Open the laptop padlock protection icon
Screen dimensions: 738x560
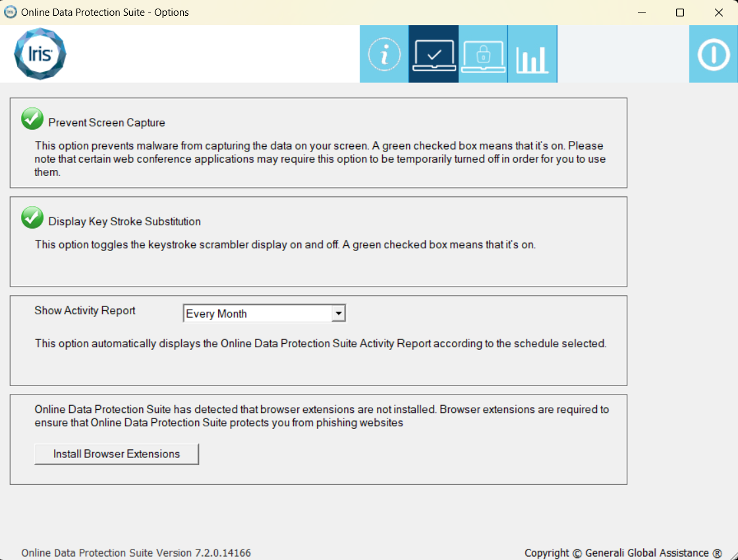click(x=483, y=55)
